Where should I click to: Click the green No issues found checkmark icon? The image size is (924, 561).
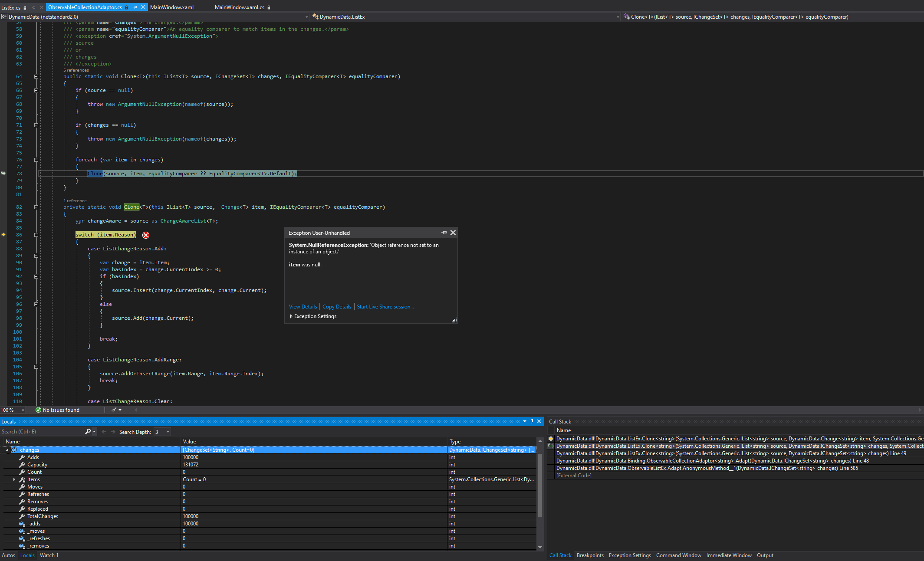(x=38, y=410)
